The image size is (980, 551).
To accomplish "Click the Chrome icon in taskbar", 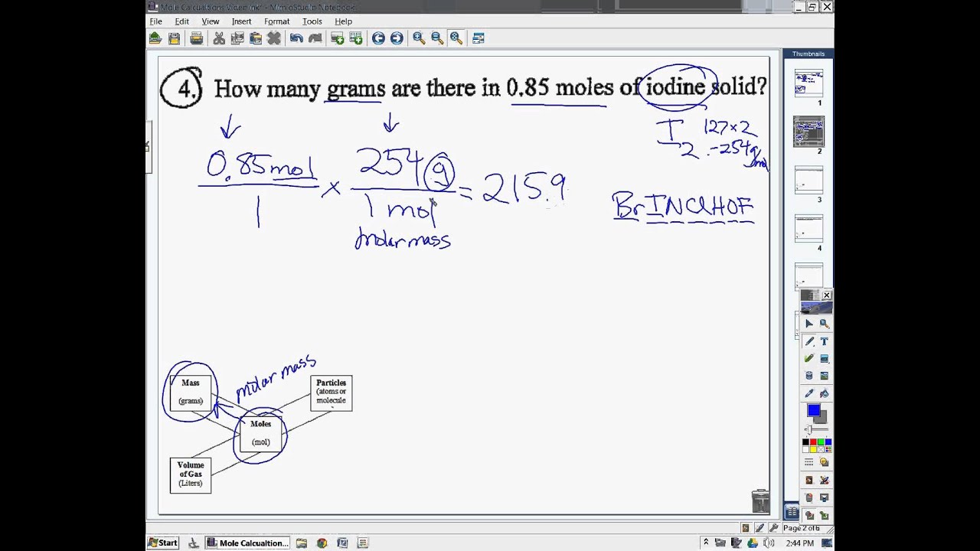I will (322, 543).
